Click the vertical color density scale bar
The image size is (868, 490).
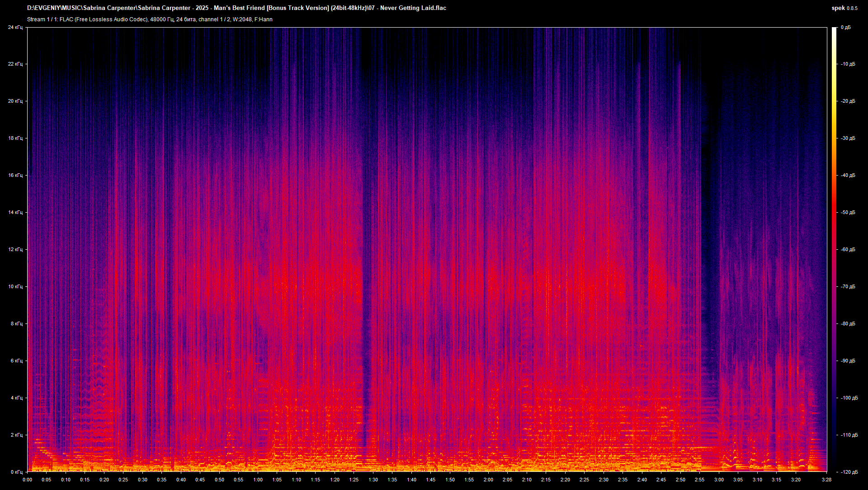pos(834,250)
